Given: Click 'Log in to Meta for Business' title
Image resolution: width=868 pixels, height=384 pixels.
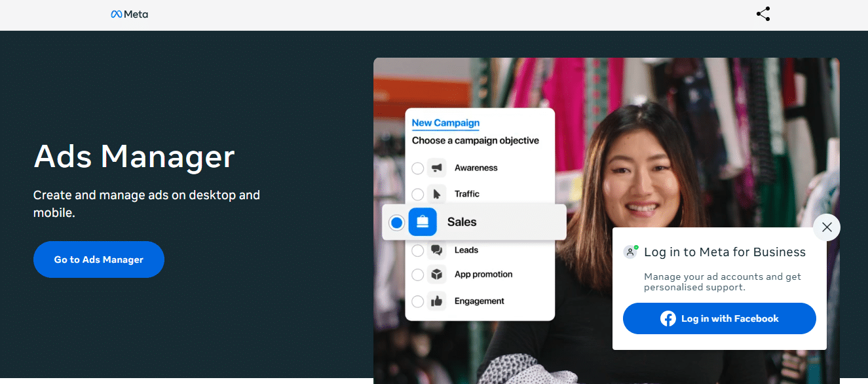Looking at the screenshot, I should [x=725, y=252].
